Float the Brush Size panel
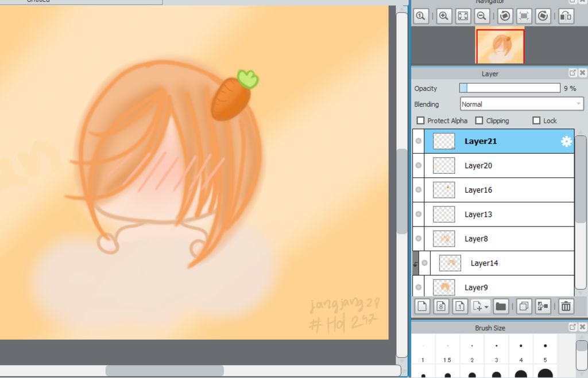 pos(572,327)
